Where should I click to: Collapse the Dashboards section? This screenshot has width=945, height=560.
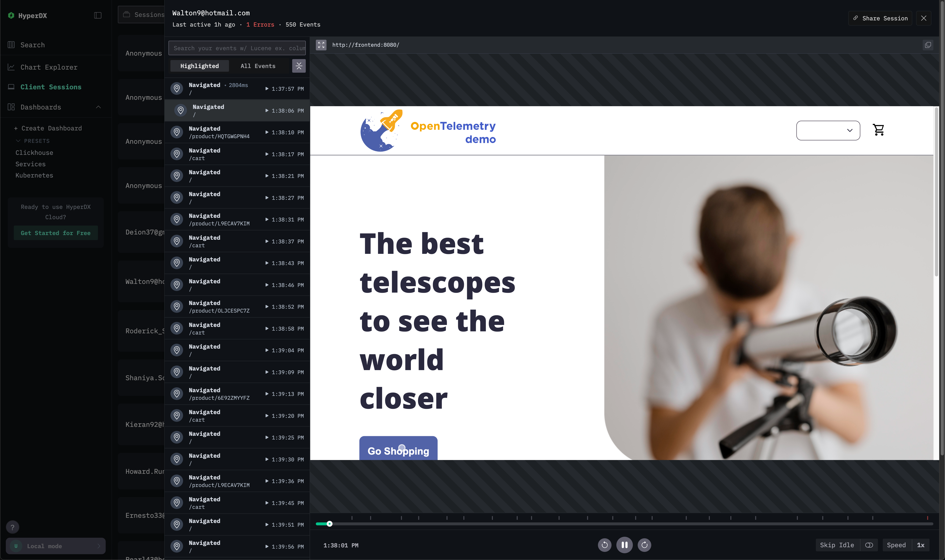pyautogui.click(x=98, y=107)
